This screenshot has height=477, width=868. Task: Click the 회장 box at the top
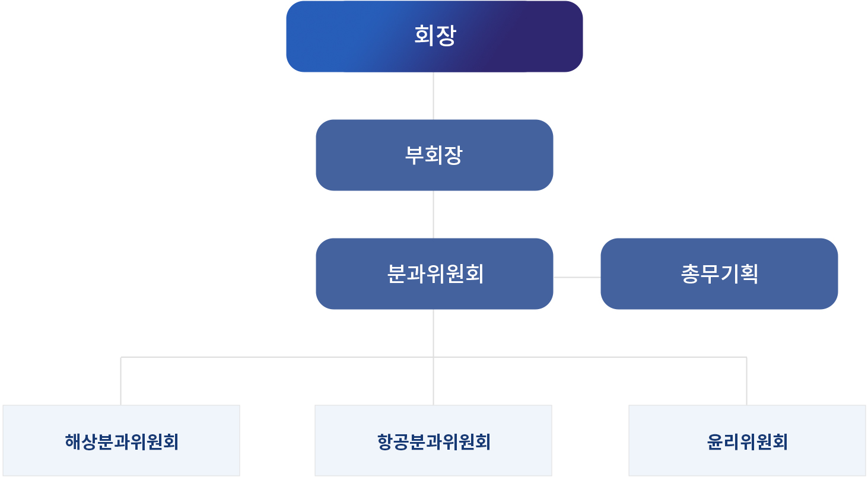pos(434,37)
